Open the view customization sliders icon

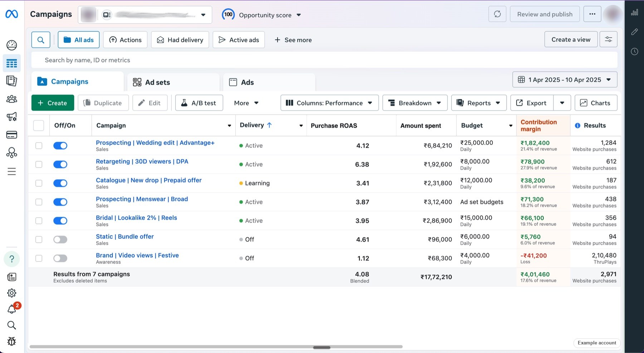(x=609, y=39)
